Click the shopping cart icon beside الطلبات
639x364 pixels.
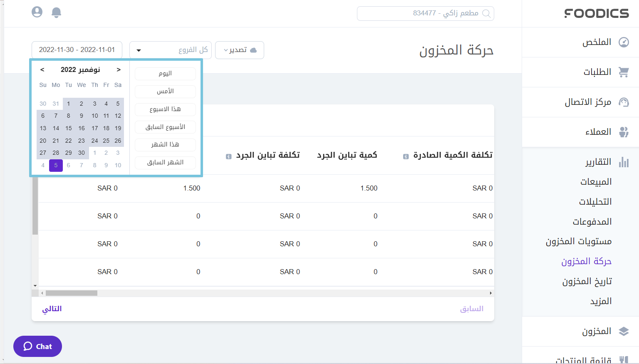624,72
